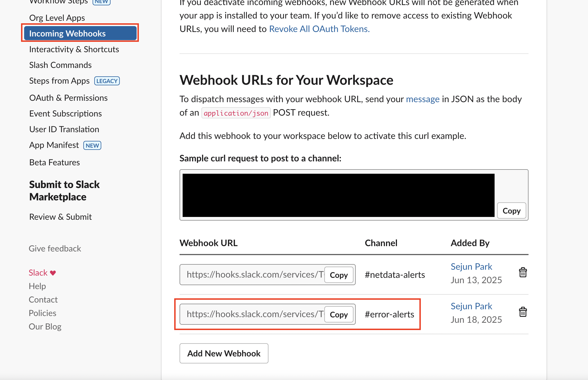
Task: Open Interactivity & Shortcuts page
Action: point(74,49)
